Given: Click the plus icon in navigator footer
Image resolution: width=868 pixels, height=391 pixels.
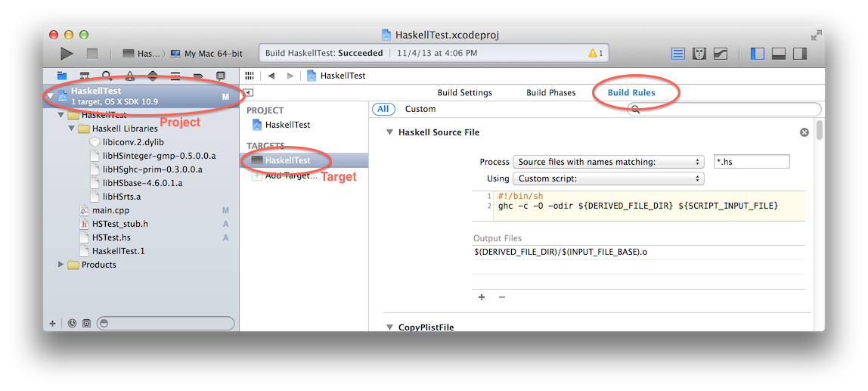Looking at the screenshot, I should click(x=53, y=324).
